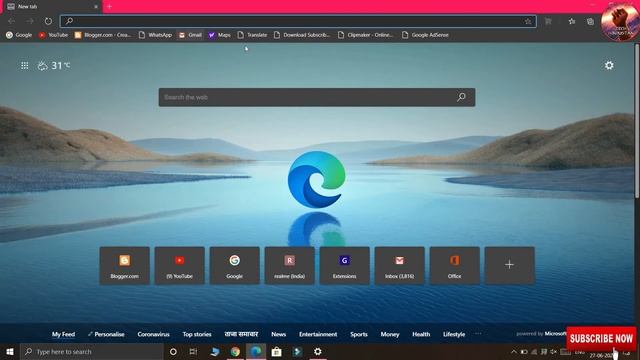Open the Translate bookmark
The image size is (640, 360).
(x=252, y=35)
